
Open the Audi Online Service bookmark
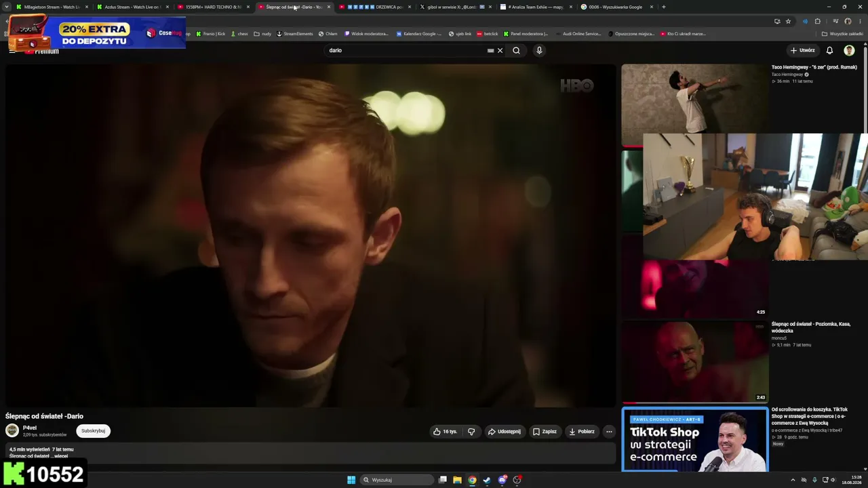[x=578, y=34]
